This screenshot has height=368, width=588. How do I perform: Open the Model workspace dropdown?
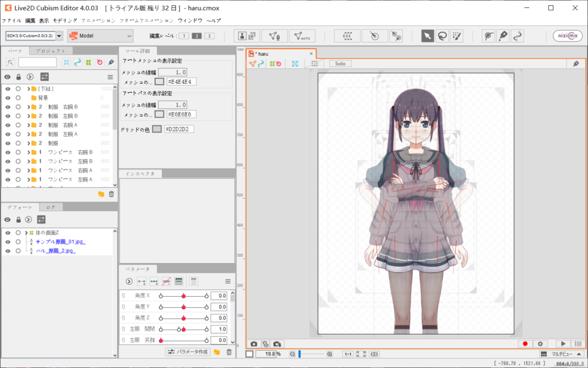click(x=100, y=36)
